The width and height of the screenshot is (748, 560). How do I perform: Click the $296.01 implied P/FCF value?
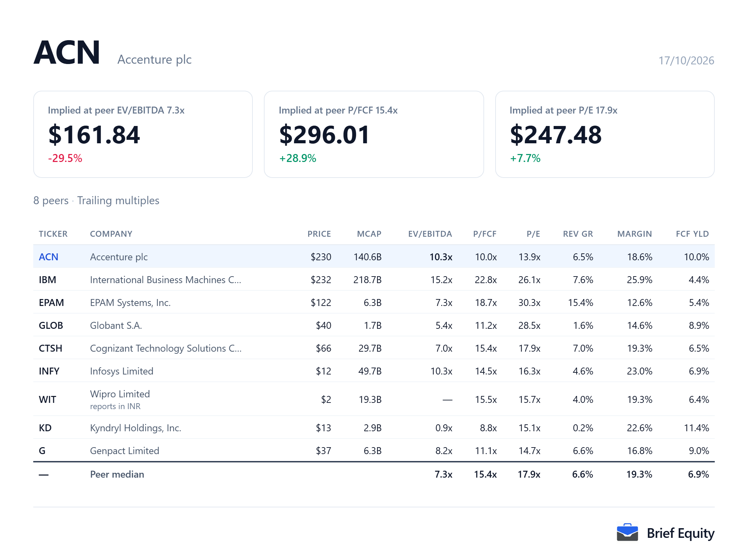click(x=324, y=135)
